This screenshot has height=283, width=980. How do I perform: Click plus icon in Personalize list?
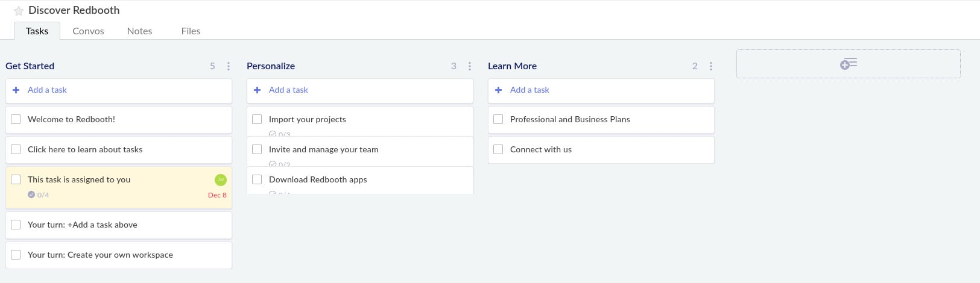coord(258,90)
